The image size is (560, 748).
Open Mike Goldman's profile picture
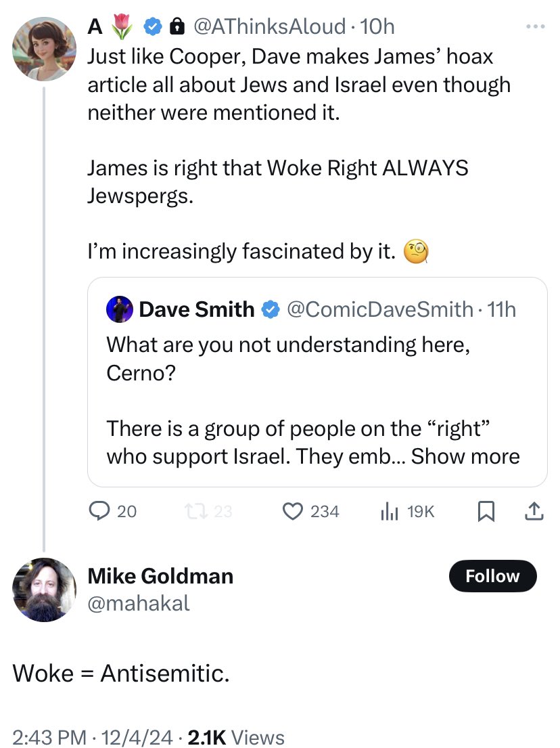pyautogui.click(x=44, y=590)
